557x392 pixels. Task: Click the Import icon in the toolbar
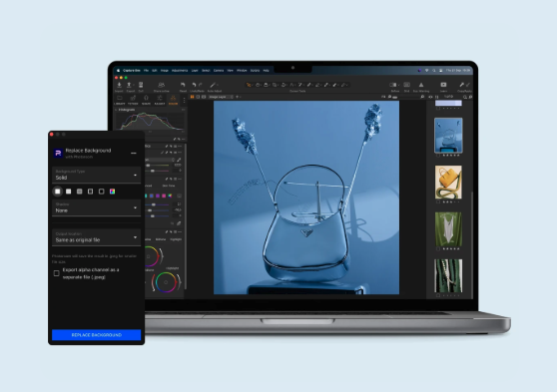click(x=119, y=85)
